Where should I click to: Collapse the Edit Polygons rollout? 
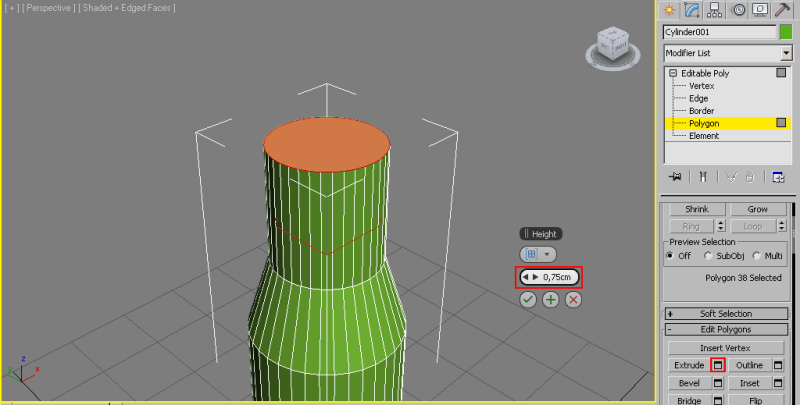coord(726,330)
